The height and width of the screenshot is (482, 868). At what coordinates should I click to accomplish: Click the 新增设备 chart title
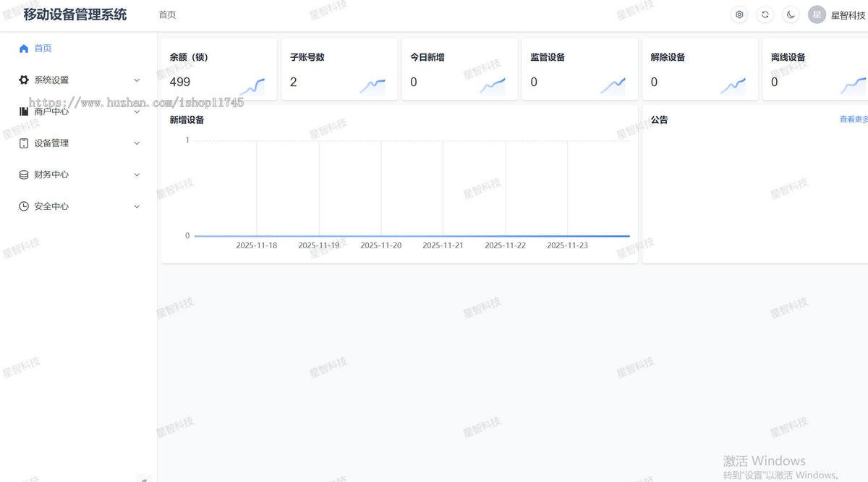pyautogui.click(x=187, y=120)
